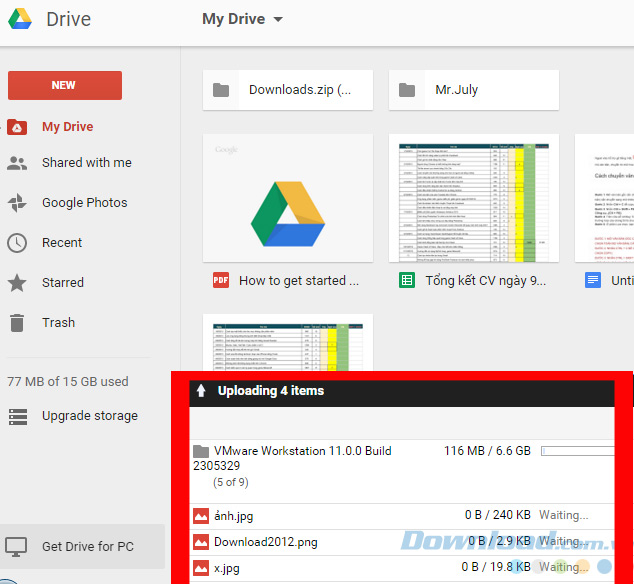Open the partially hidden bottom spreadsheet thumbnail

point(288,343)
